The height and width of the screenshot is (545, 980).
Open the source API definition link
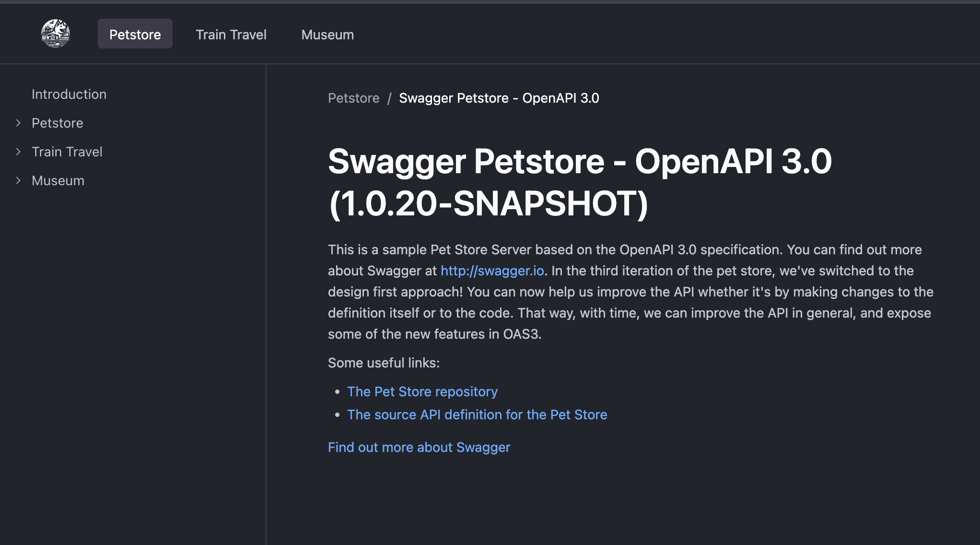477,415
